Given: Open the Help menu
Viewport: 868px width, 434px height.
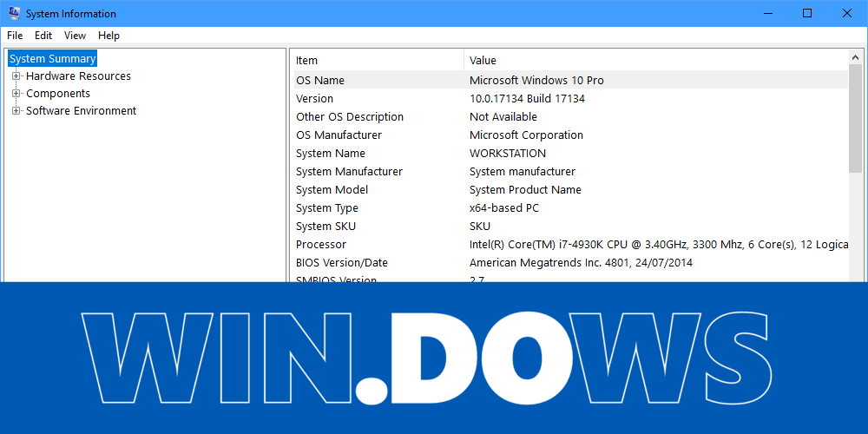Looking at the screenshot, I should tap(108, 36).
